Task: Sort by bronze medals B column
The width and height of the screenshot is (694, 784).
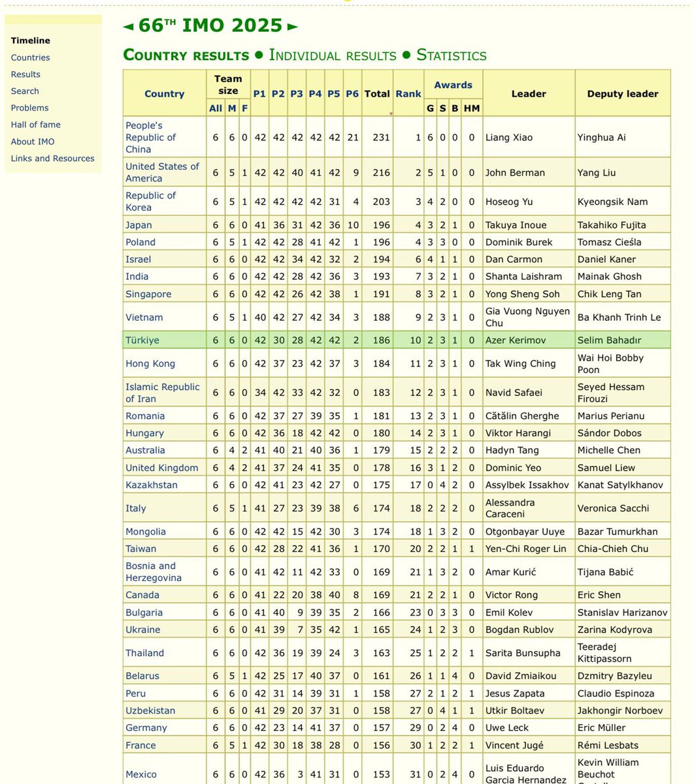Action: pyautogui.click(x=454, y=108)
